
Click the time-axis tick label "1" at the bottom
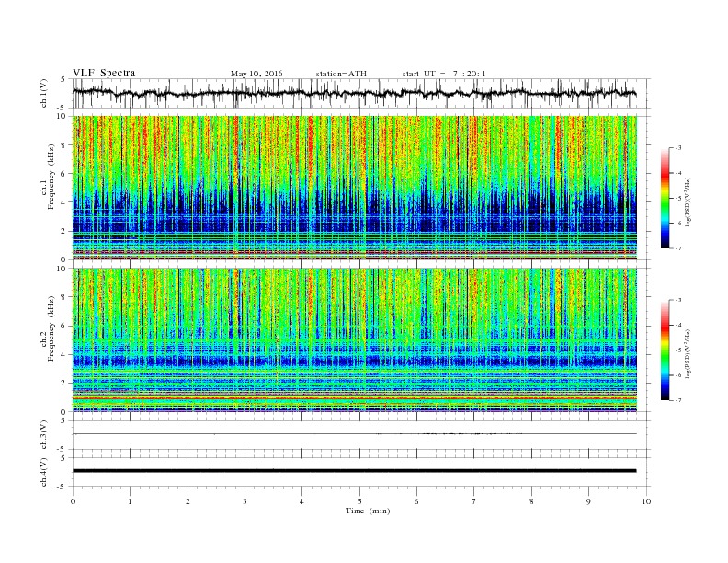coord(130,501)
